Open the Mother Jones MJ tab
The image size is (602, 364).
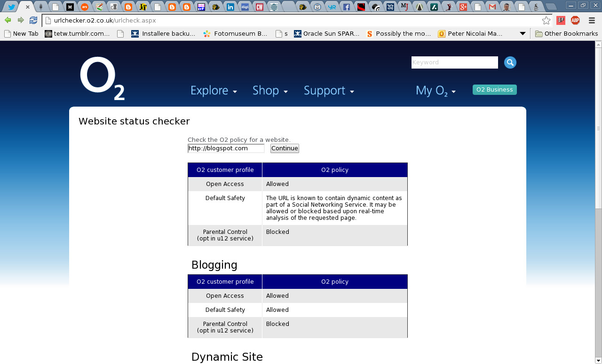click(405, 7)
